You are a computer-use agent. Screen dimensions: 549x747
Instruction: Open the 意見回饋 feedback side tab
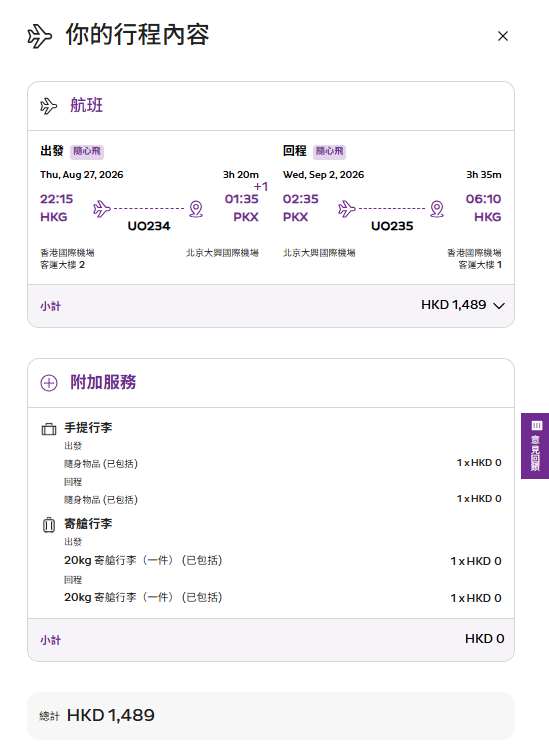pos(535,446)
